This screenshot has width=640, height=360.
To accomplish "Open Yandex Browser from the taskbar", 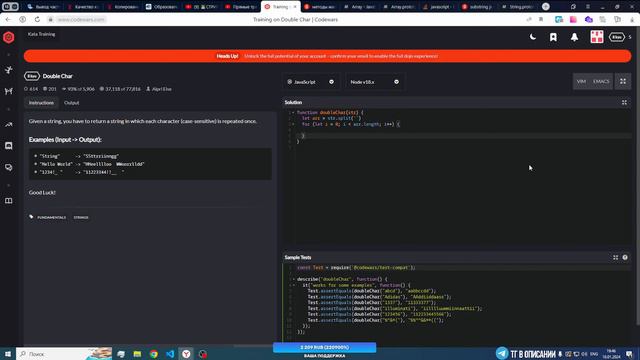I will [x=186, y=354].
